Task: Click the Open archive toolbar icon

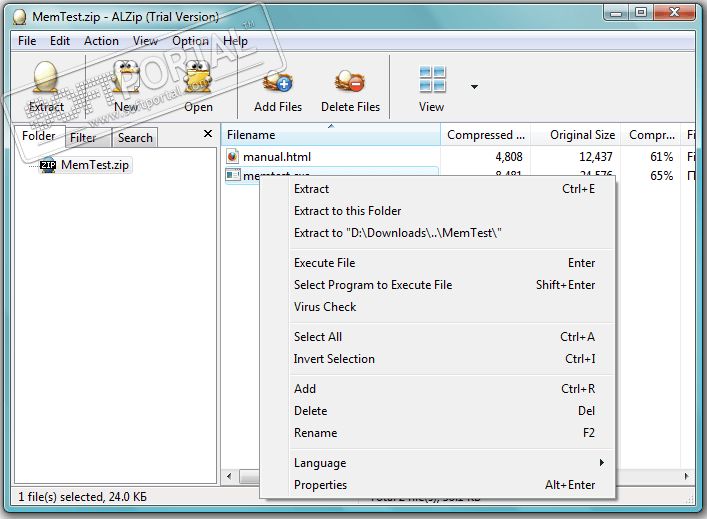Action: click(198, 77)
